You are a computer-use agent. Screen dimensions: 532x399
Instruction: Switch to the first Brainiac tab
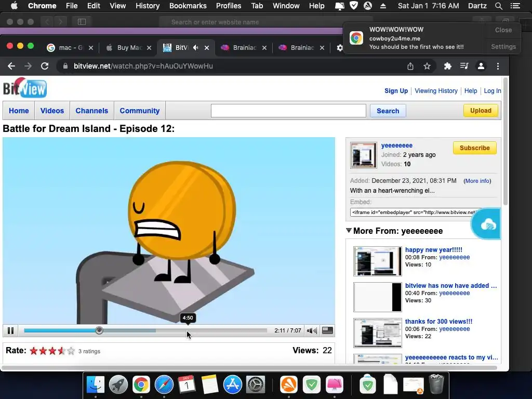[244, 47]
